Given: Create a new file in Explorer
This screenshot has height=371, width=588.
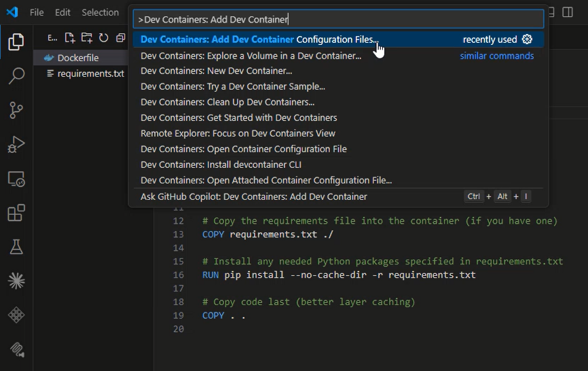Looking at the screenshot, I should [70, 38].
